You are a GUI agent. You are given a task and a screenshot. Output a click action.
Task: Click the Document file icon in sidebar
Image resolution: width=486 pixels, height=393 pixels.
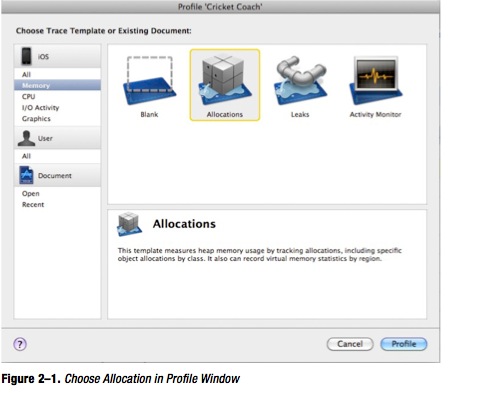pos(26,175)
